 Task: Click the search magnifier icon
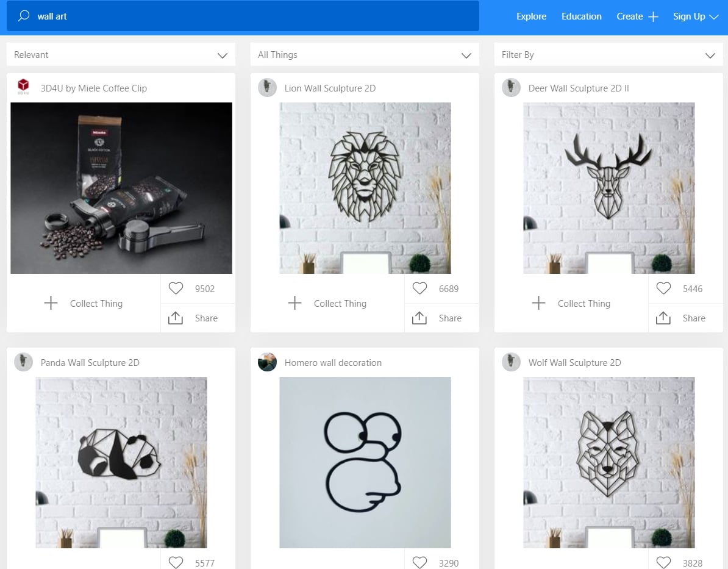24,16
